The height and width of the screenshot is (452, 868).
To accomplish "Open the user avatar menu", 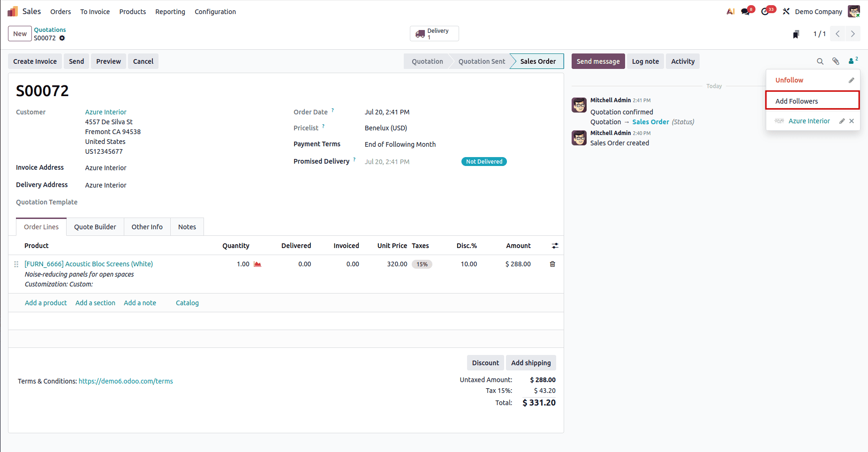I will click(x=853, y=11).
